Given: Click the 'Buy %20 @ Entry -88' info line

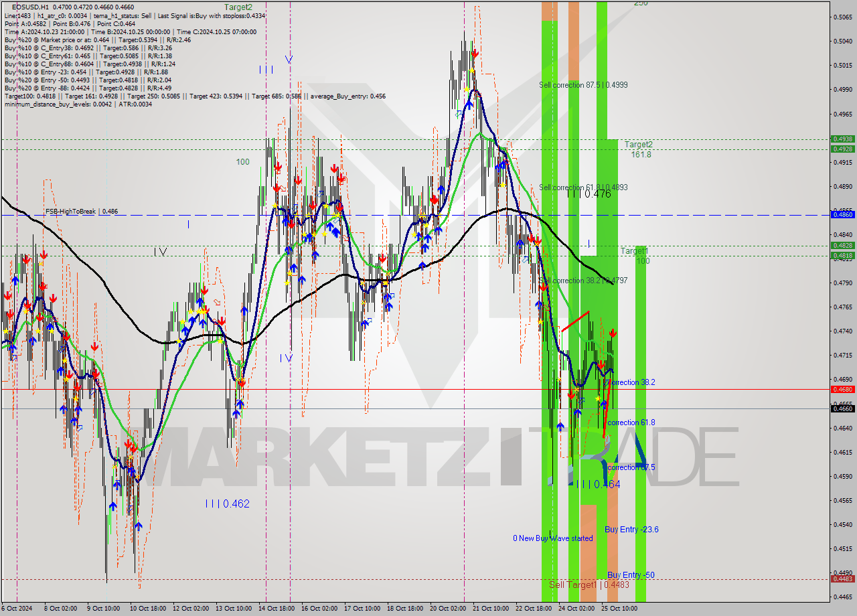Looking at the screenshot, I should coord(87,88).
